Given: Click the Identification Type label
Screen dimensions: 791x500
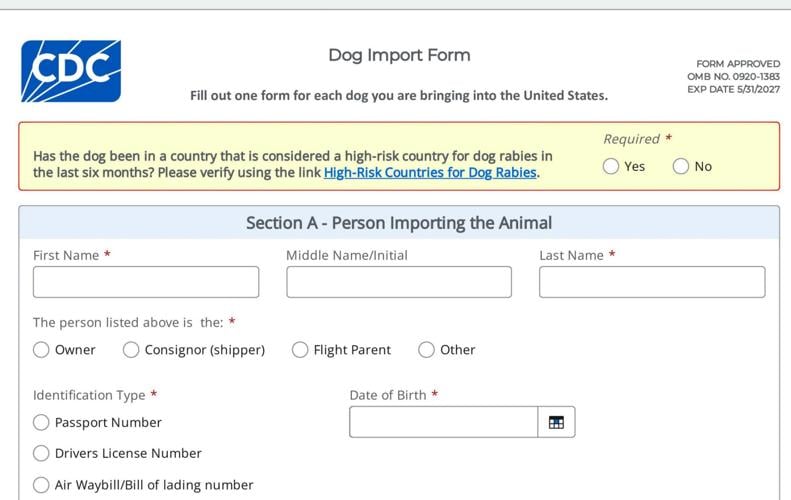Looking at the screenshot, I should point(89,395).
